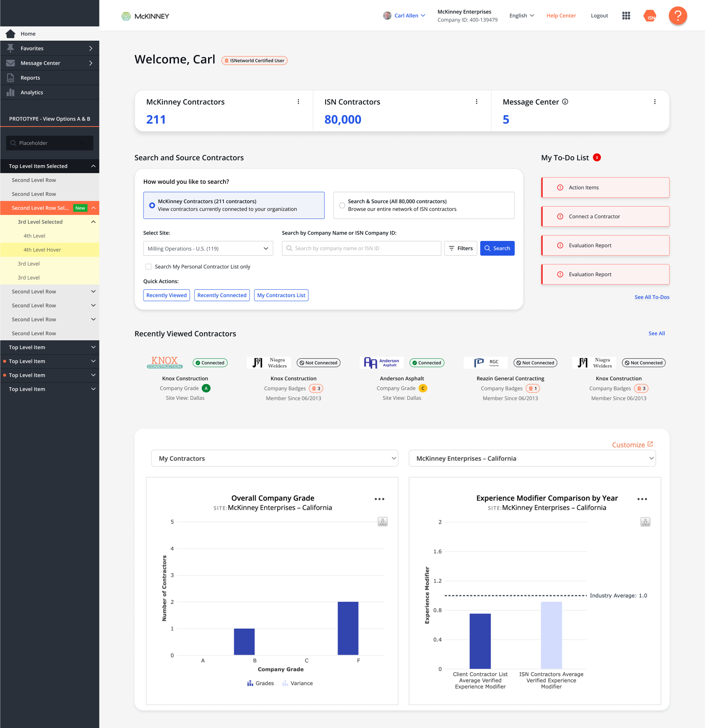Click the Reports document icon
The image size is (705, 728).
click(10, 78)
